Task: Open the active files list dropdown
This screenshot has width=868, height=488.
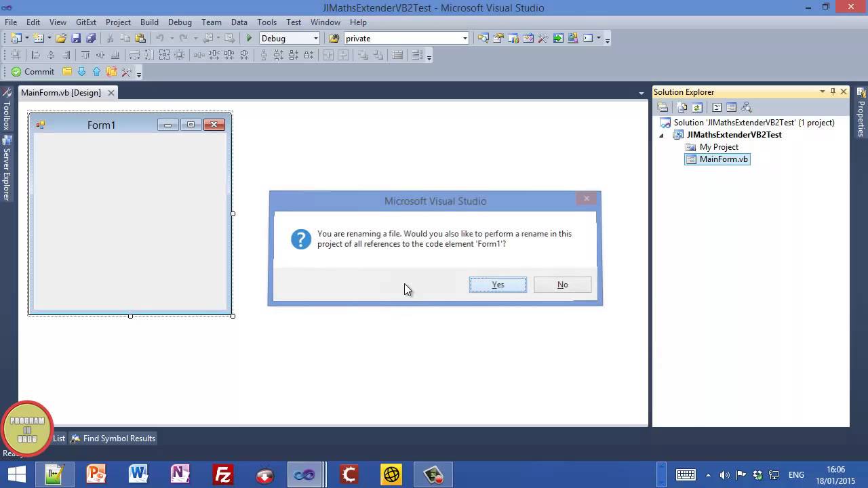Action: coord(642,93)
